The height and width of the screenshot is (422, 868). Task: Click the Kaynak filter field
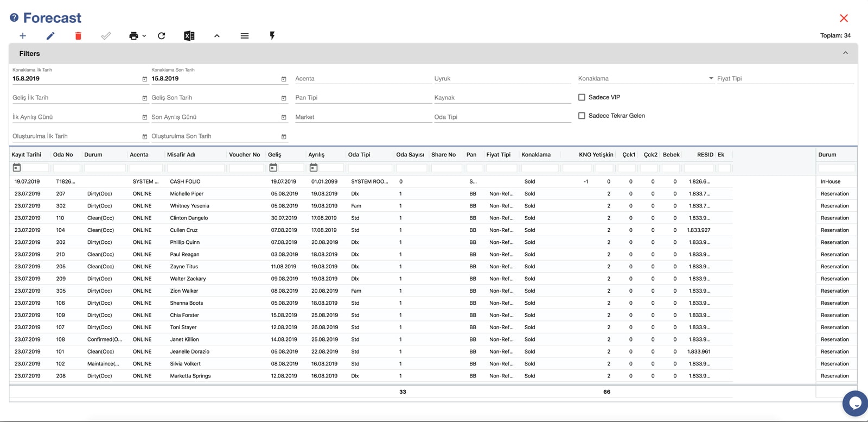point(502,98)
